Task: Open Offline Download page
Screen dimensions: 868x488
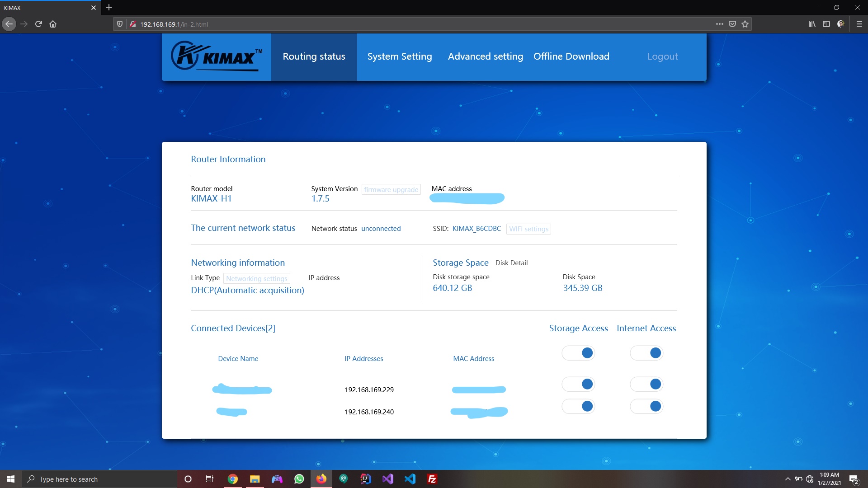Action: [x=571, y=56]
